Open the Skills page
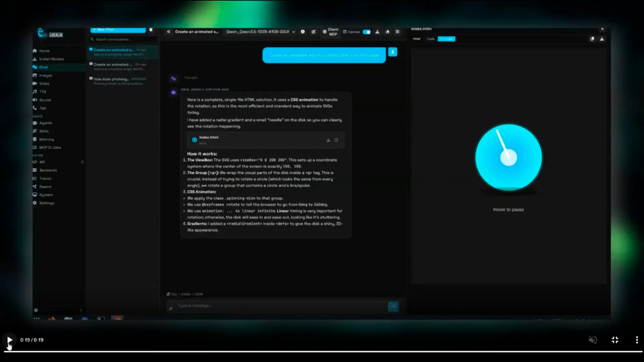The width and height of the screenshot is (644, 362). [x=44, y=131]
